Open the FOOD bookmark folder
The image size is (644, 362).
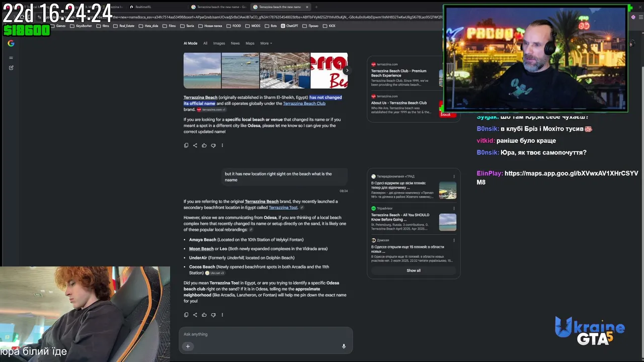click(x=233, y=26)
